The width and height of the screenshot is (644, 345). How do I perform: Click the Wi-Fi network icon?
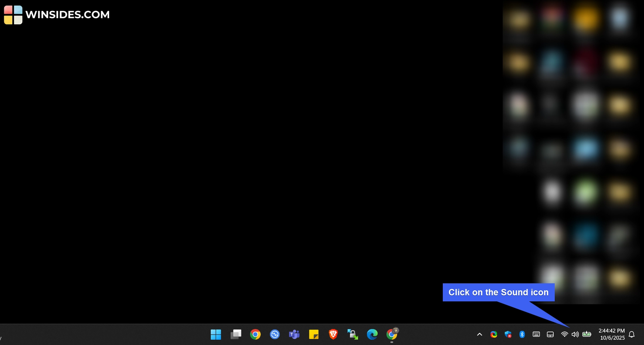(x=565, y=334)
